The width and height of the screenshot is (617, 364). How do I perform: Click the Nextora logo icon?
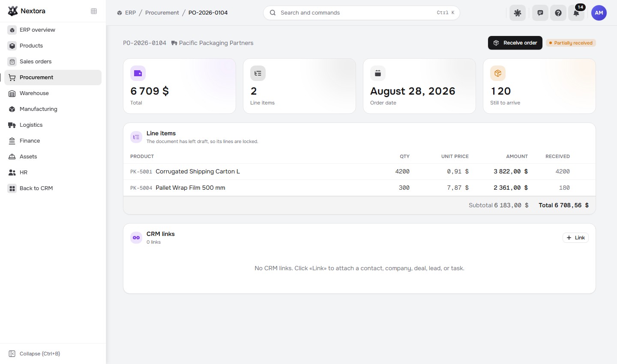pyautogui.click(x=13, y=11)
